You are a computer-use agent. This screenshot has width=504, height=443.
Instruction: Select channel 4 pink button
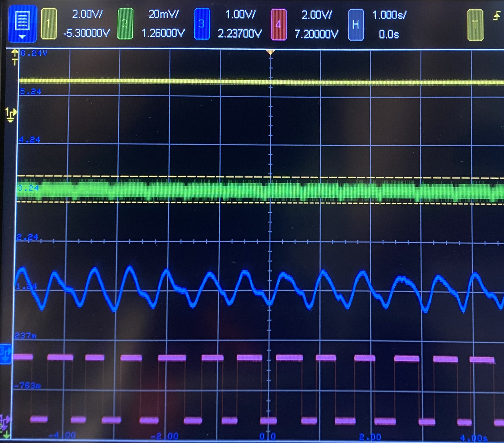point(278,24)
